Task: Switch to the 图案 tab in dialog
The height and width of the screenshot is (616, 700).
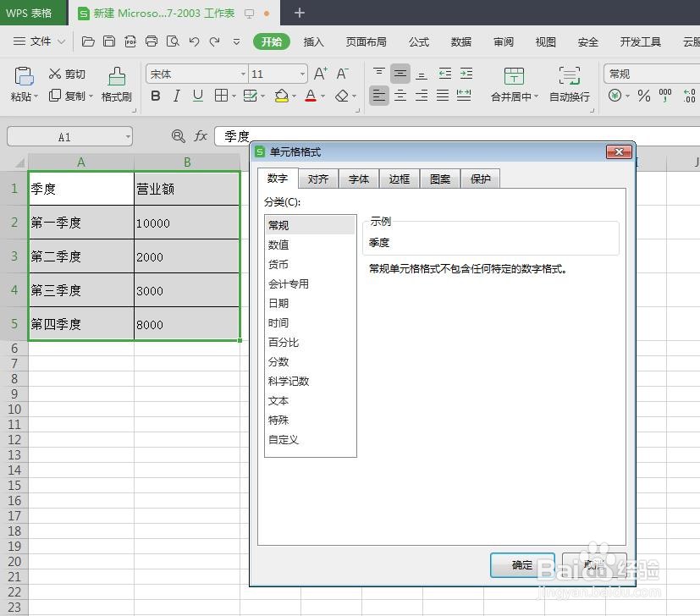Action: click(x=440, y=179)
